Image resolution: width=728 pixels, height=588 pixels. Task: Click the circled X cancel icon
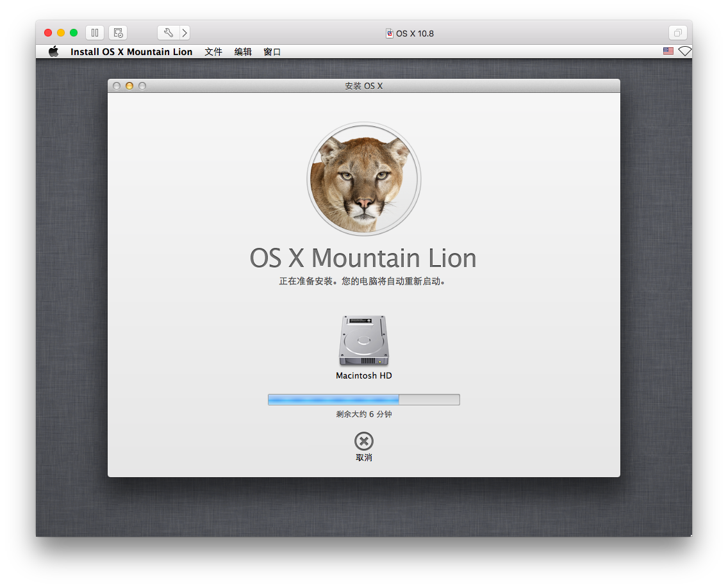click(x=363, y=441)
